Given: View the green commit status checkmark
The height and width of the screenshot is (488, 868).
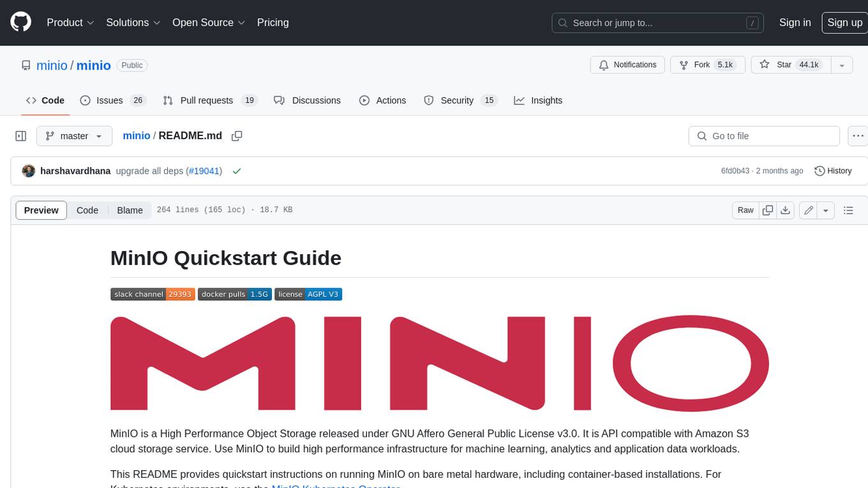Looking at the screenshot, I should [x=237, y=171].
